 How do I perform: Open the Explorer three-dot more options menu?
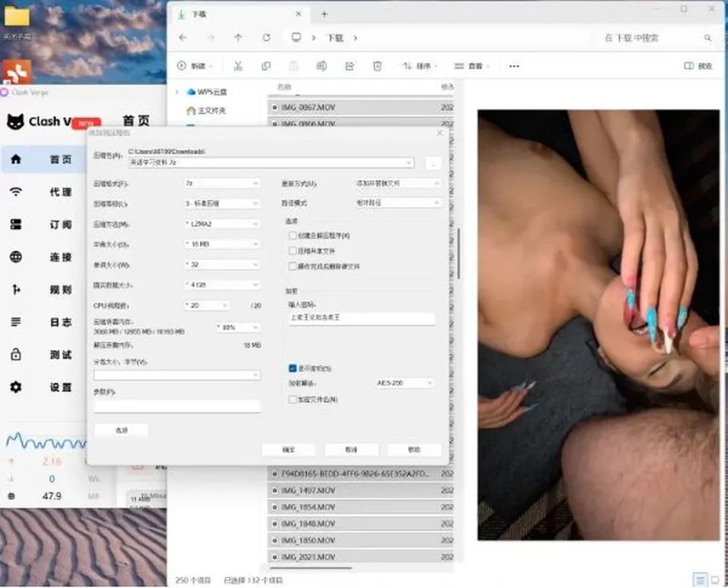point(514,66)
